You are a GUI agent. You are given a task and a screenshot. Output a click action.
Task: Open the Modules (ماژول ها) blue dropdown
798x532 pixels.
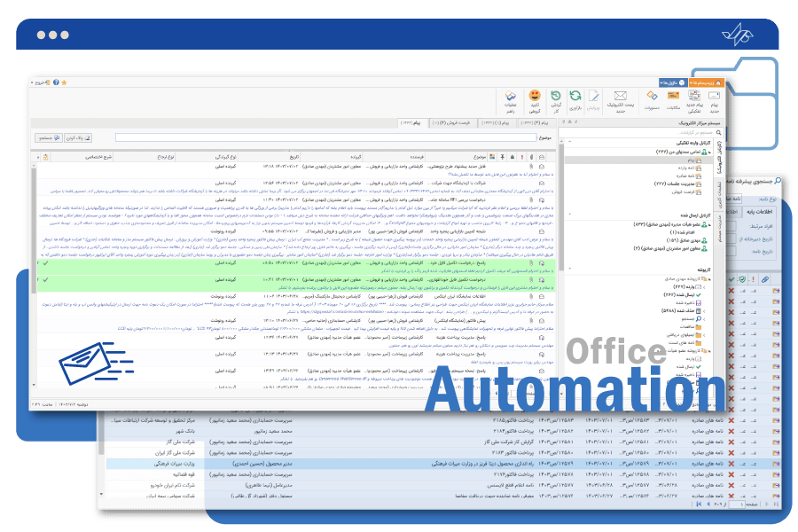(x=672, y=82)
